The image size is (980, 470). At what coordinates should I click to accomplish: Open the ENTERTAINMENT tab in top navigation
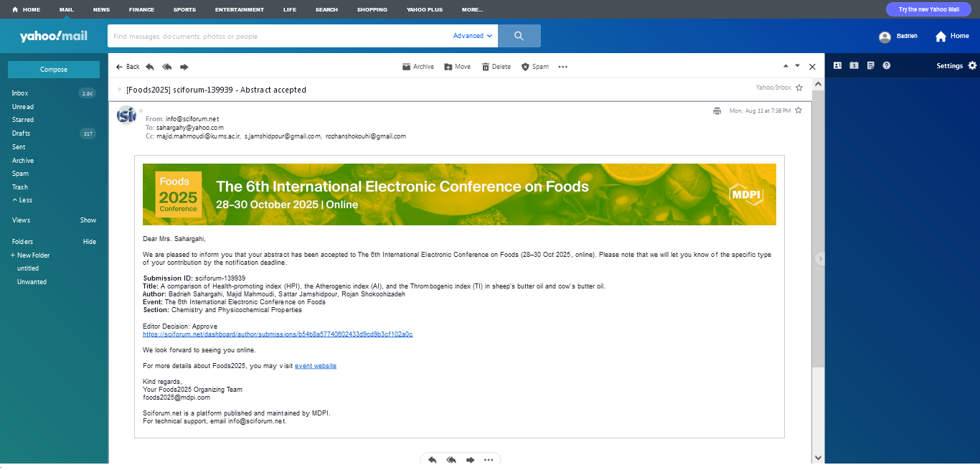pyautogui.click(x=239, y=9)
